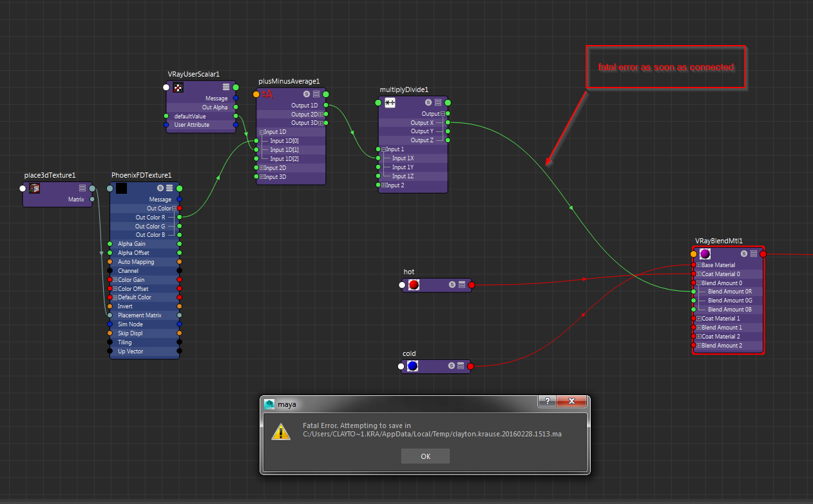Click the Blend Amount 0R input port
The width and height of the screenshot is (813, 504).
[x=693, y=292]
